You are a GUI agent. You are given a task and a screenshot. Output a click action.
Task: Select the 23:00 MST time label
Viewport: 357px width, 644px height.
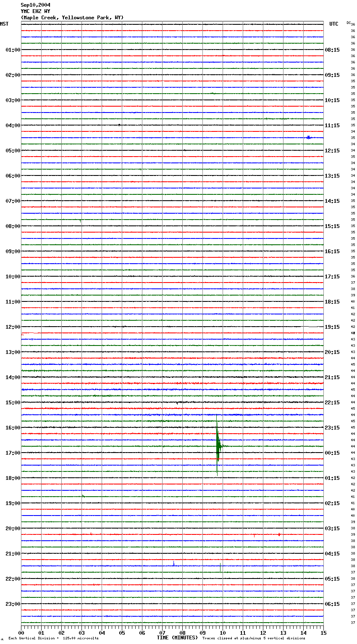(x=13, y=604)
